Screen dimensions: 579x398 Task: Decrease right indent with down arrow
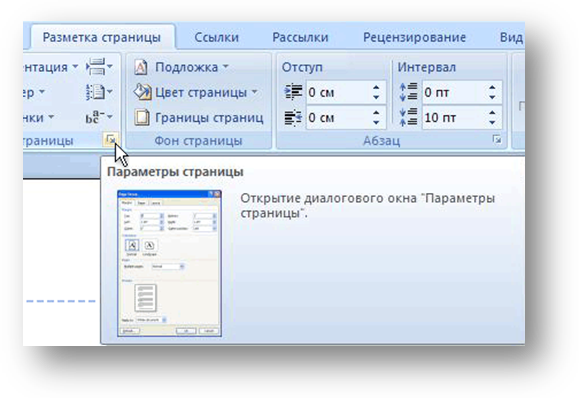point(376,123)
